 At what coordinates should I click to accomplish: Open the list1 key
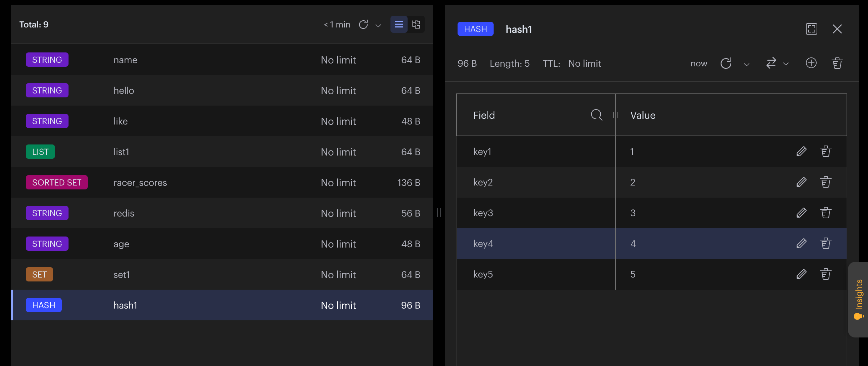tap(222, 152)
